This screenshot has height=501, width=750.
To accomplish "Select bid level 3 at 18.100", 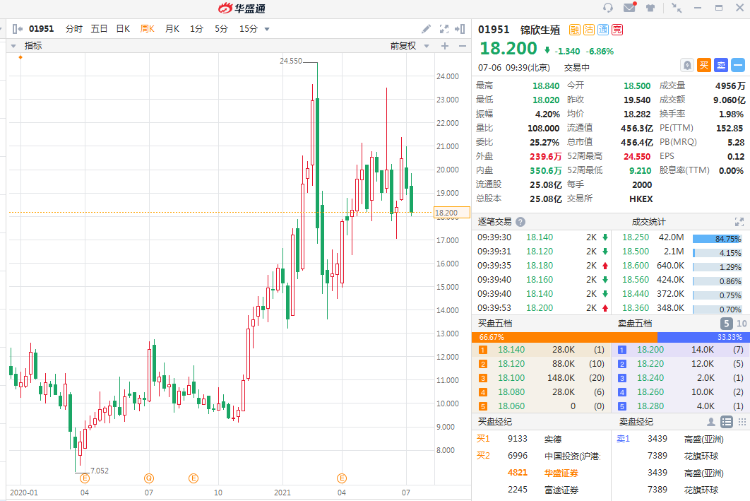I will 542,378.
